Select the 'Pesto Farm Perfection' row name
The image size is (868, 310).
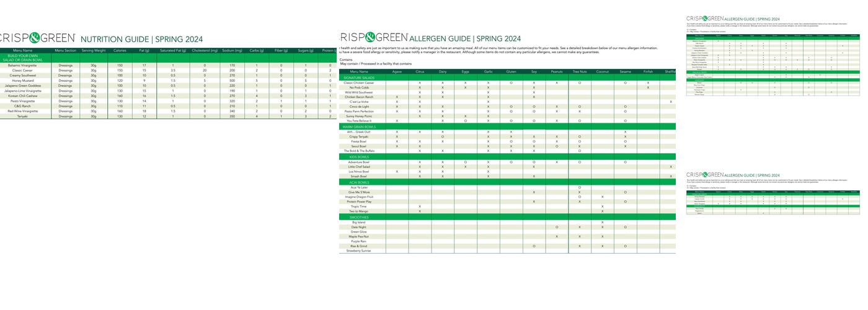pos(359,111)
